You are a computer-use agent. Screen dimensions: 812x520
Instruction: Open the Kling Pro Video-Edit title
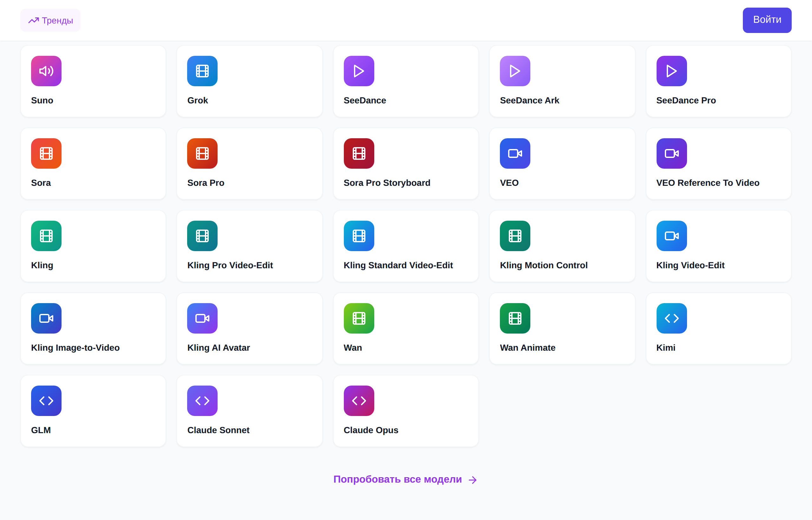click(230, 265)
